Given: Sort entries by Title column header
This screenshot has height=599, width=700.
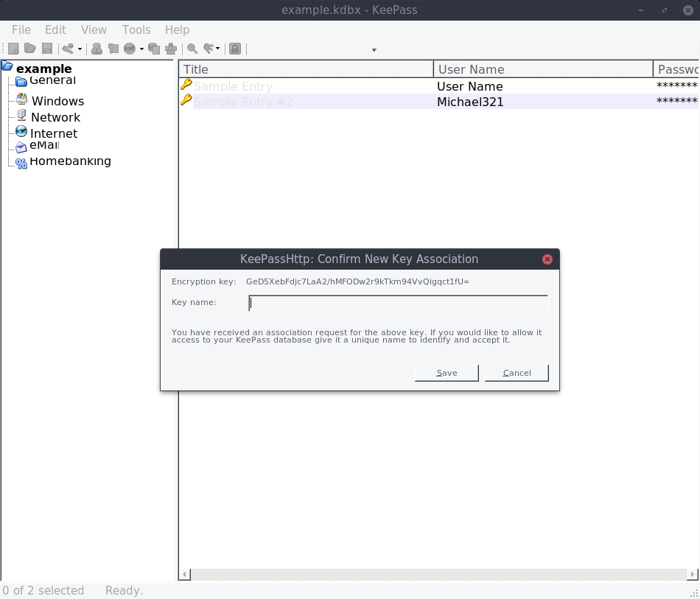Looking at the screenshot, I should point(307,69).
